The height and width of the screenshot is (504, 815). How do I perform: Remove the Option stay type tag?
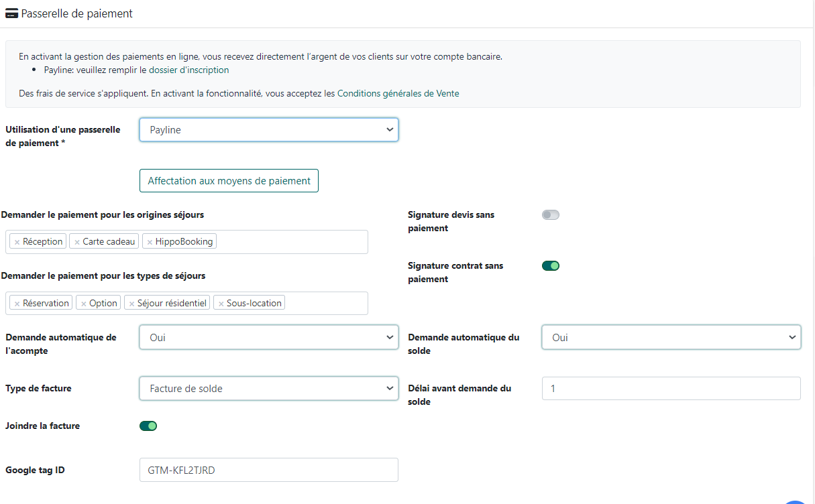[x=83, y=304]
